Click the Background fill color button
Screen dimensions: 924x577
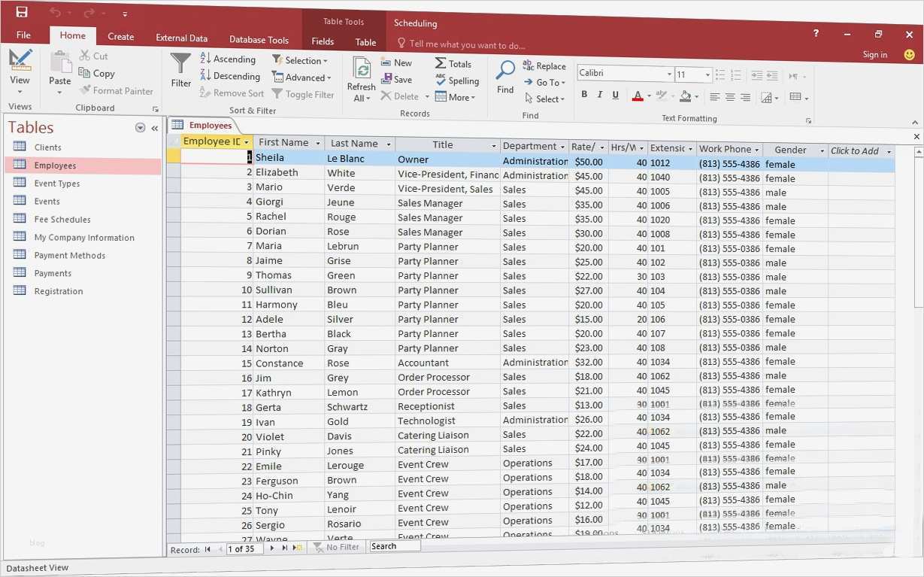tap(685, 96)
